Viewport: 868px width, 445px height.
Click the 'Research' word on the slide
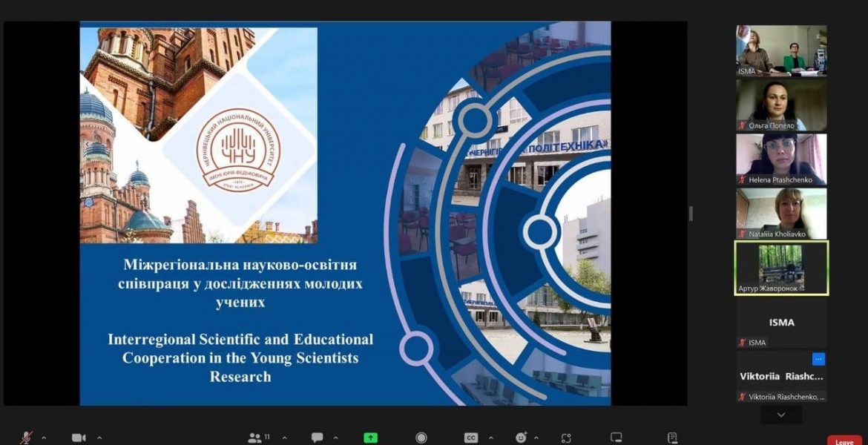[240, 377]
